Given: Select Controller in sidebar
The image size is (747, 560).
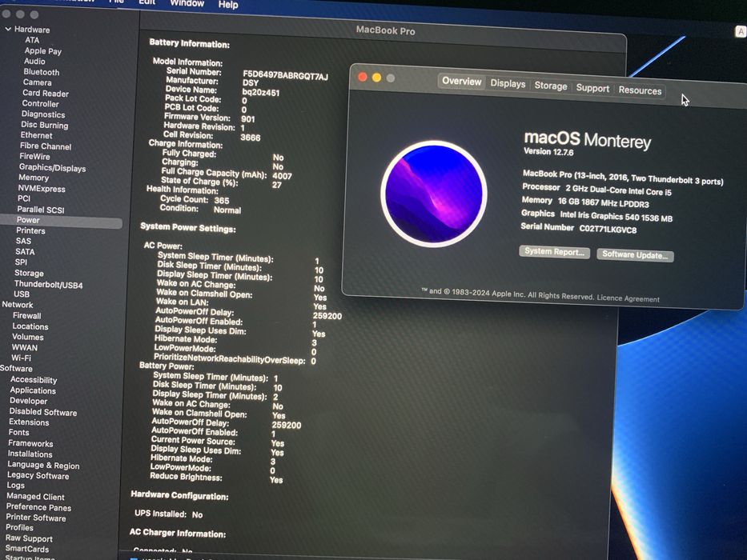Looking at the screenshot, I should tap(40, 104).
